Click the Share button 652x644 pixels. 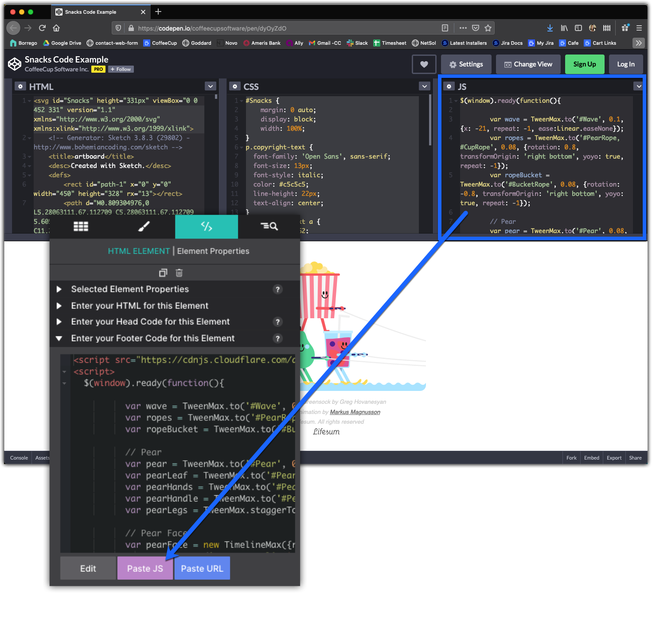(635, 458)
